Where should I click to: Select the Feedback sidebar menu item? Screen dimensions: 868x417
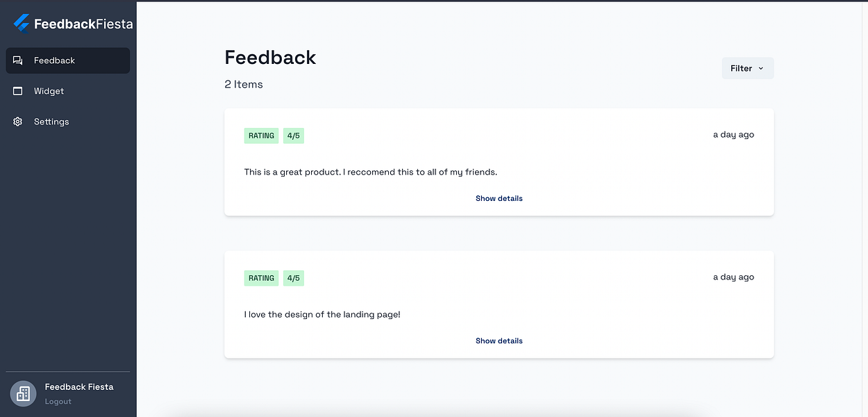click(68, 60)
